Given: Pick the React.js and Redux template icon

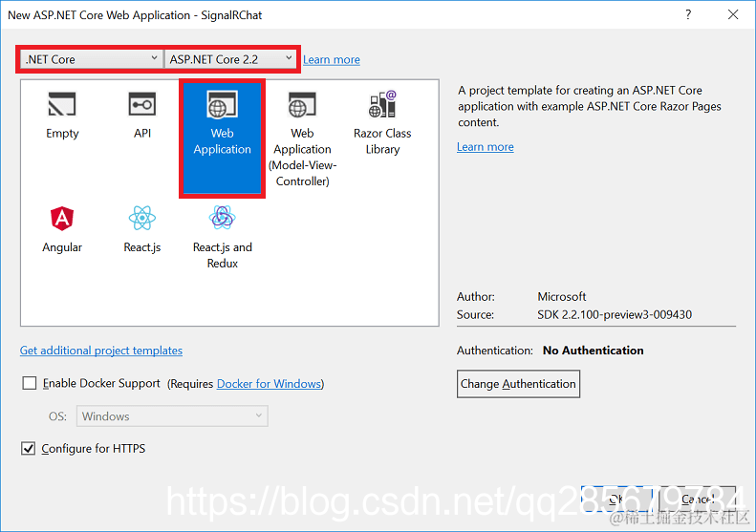Looking at the screenshot, I should click(x=223, y=218).
